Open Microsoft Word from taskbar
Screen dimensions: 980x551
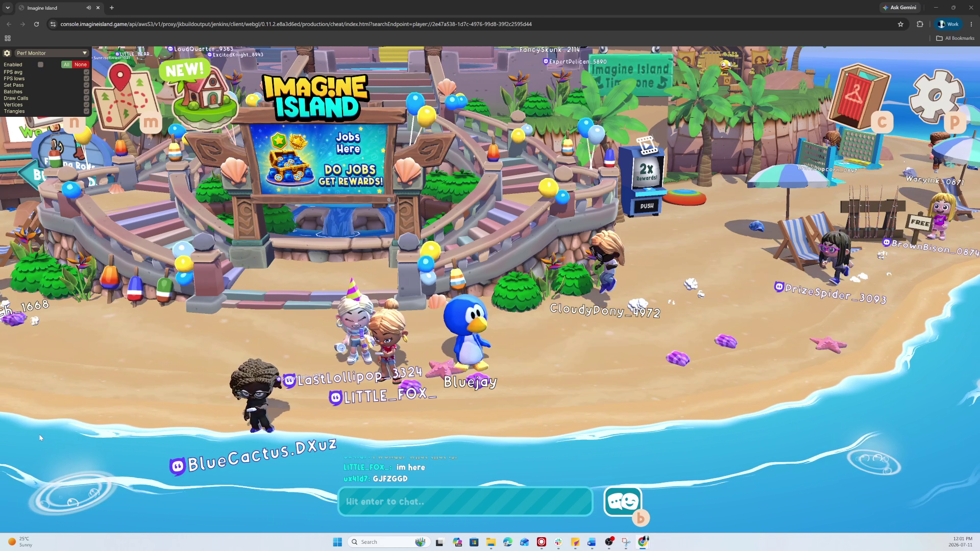coord(592,542)
